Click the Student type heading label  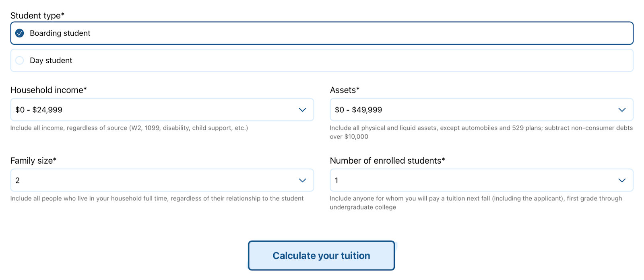coord(37,16)
